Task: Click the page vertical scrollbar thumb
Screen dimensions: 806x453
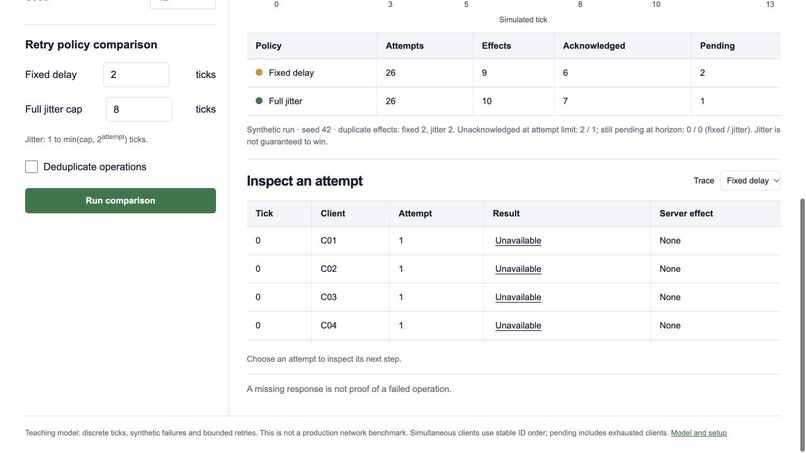Action: pyautogui.click(x=802, y=324)
